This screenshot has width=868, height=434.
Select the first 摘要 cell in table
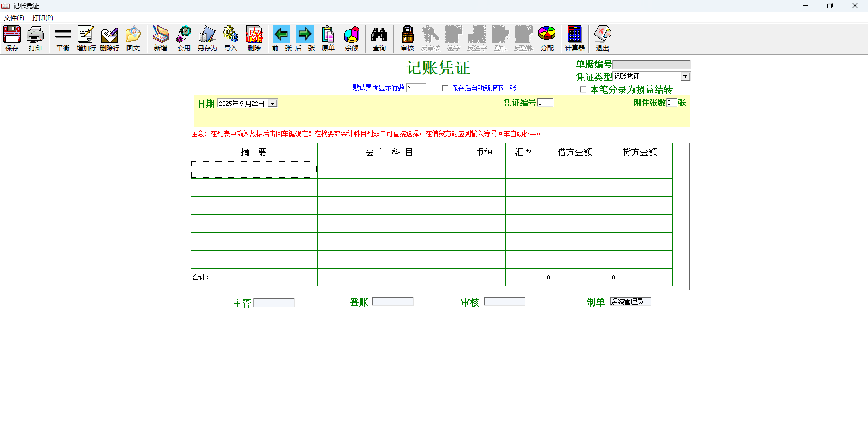click(x=254, y=170)
